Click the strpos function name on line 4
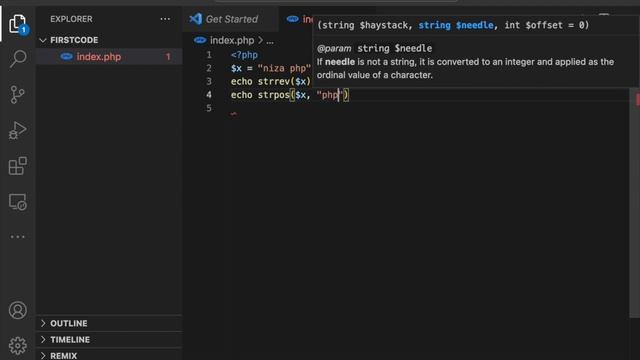The image size is (640, 360). coord(273,95)
